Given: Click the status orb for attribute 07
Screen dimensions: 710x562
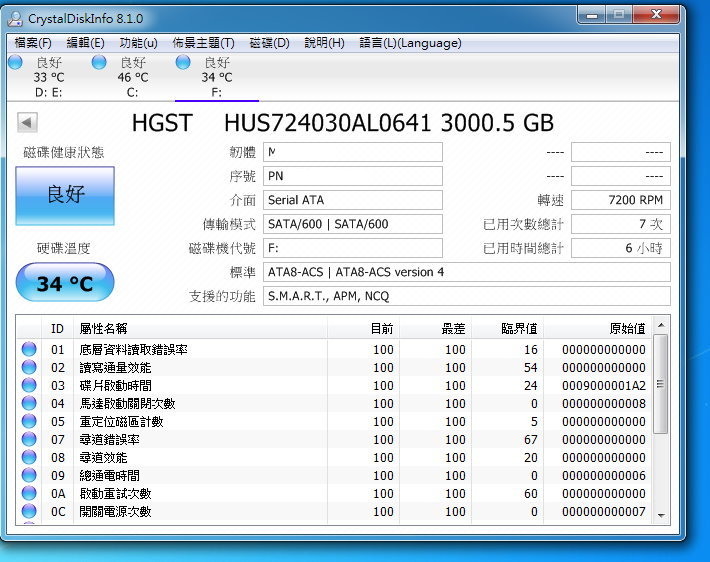Looking at the screenshot, I should pos(29,439).
